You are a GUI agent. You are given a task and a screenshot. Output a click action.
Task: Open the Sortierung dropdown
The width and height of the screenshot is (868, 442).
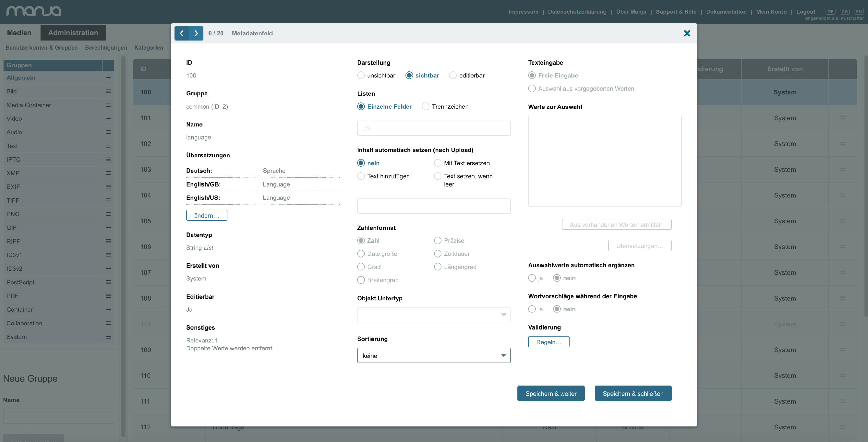coord(434,356)
